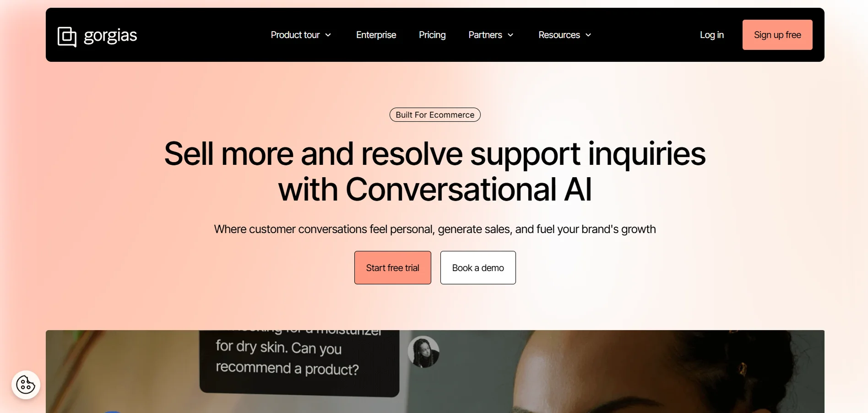Select the Resources menu label
The height and width of the screenshot is (413, 868).
[x=559, y=35]
